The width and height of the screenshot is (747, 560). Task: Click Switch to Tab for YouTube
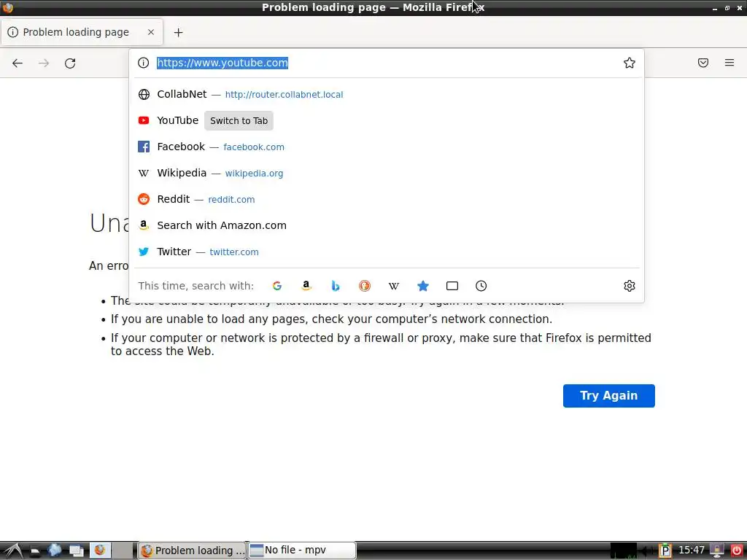coord(239,121)
